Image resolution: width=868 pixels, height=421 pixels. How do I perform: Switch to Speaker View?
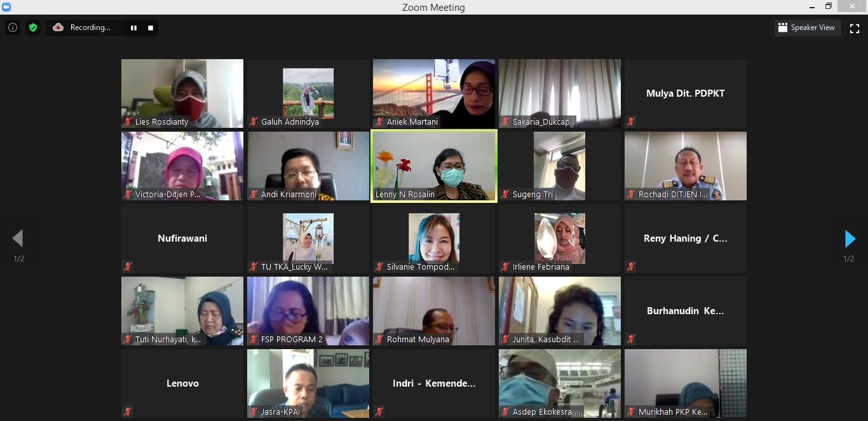tap(806, 28)
